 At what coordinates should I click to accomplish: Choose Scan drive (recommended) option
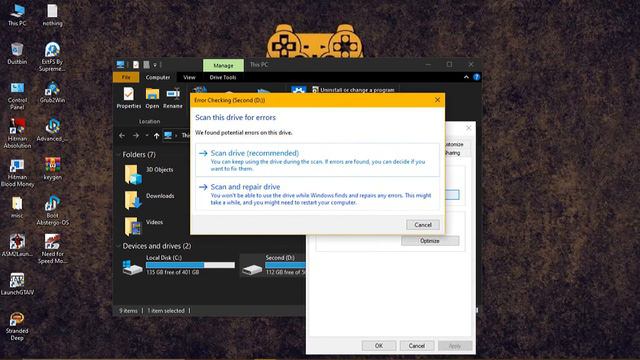tap(318, 160)
